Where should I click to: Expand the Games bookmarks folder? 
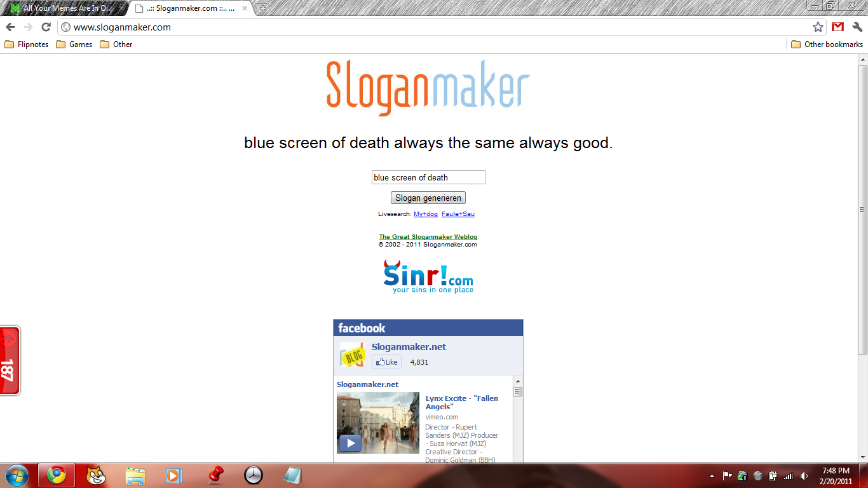74,44
